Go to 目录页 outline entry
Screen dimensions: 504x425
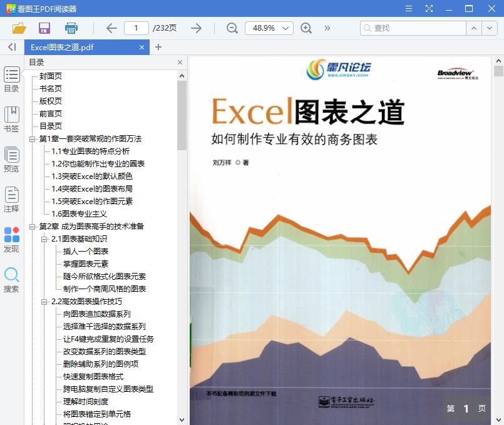tap(51, 126)
